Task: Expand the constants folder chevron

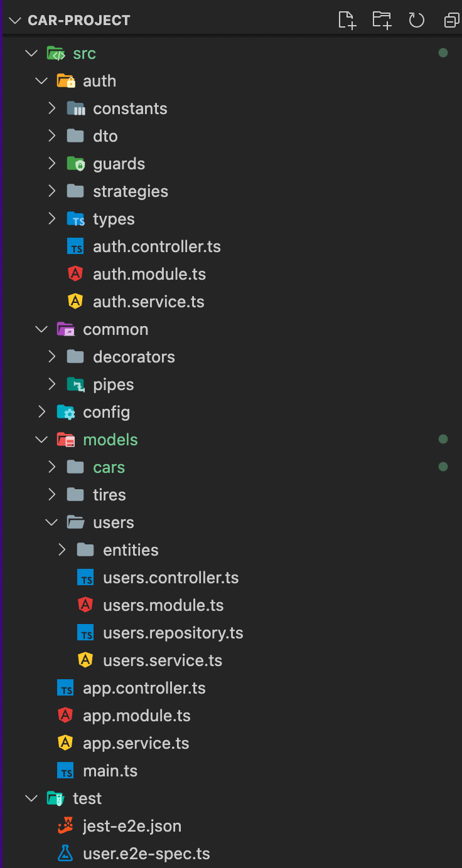Action: (x=51, y=109)
